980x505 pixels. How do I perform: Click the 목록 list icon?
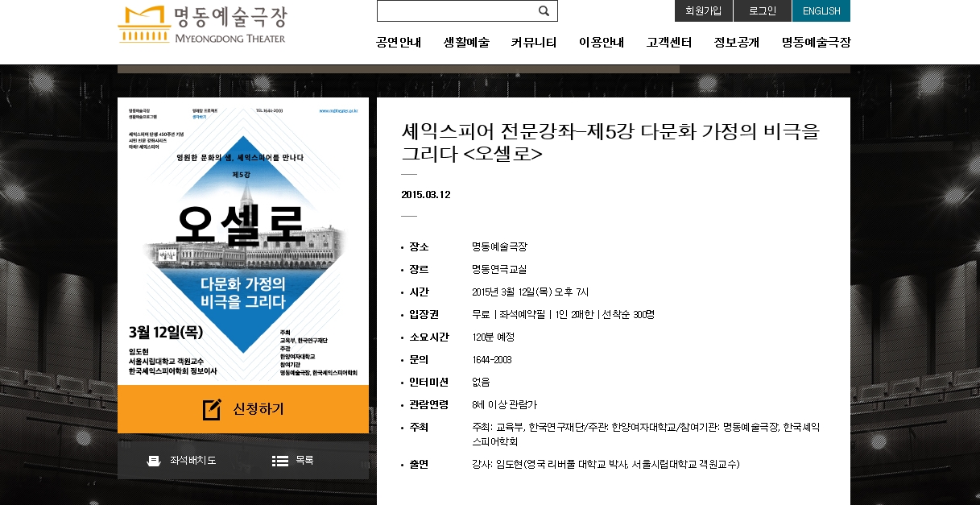coord(279,461)
